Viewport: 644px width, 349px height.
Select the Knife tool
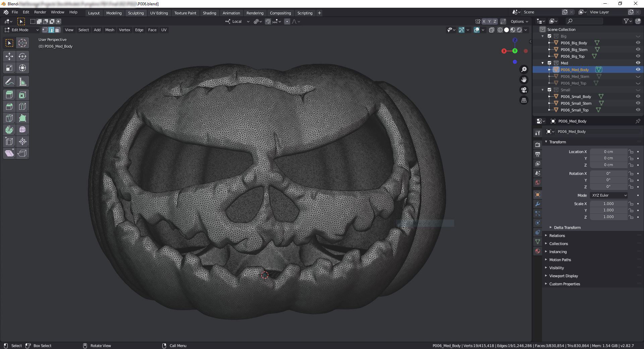[9, 118]
